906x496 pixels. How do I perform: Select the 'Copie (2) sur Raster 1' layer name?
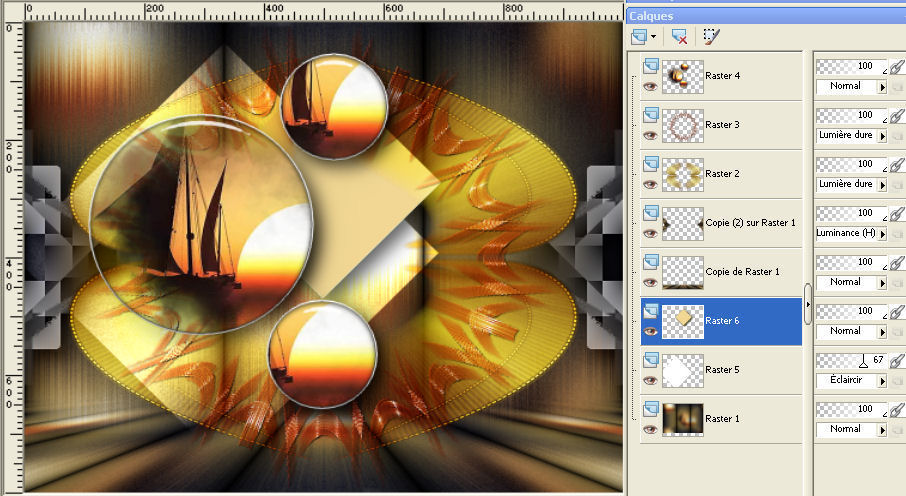point(750,223)
